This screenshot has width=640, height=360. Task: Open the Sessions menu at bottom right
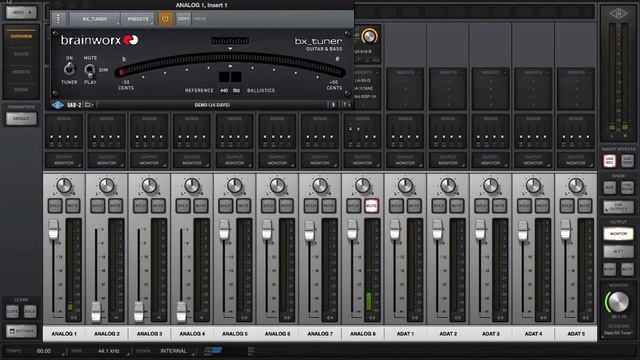click(618, 330)
